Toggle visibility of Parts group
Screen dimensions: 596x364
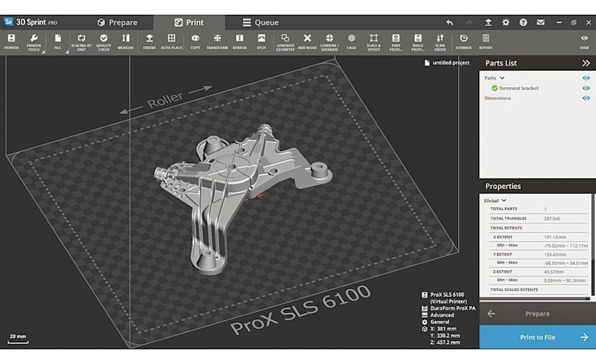tap(586, 78)
